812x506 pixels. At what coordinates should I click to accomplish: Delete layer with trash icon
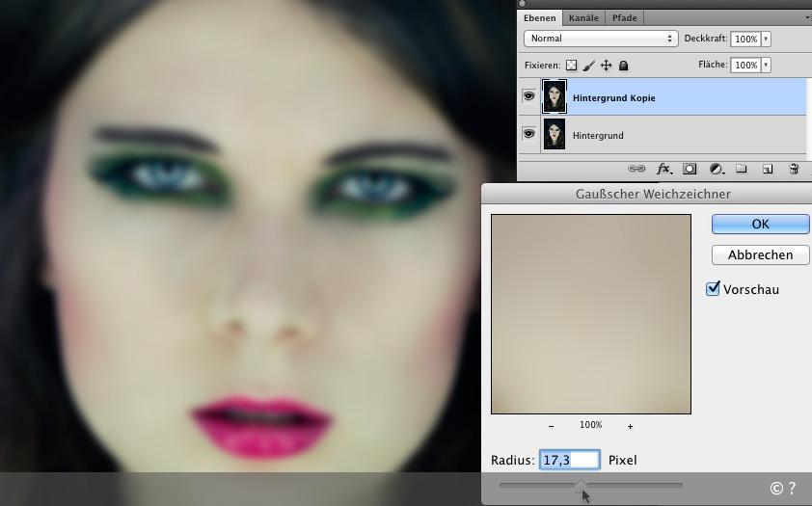794,169
